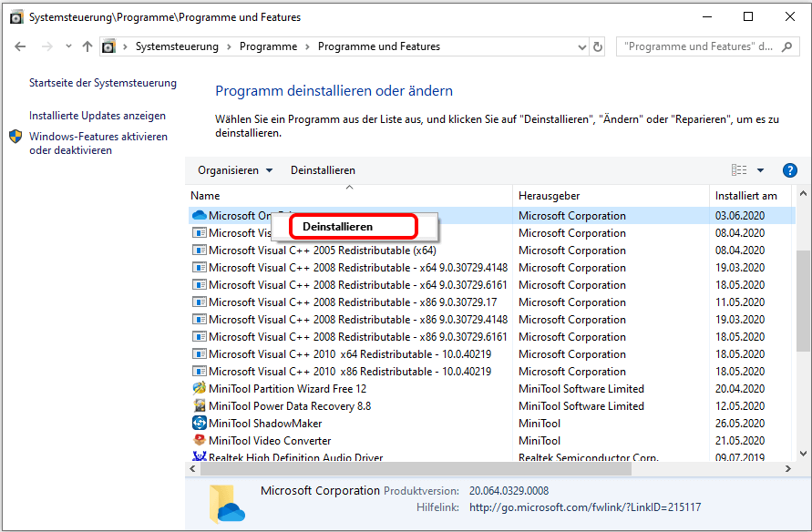The width and height of the screenshot is (812, 532).
Task: Sort list by Name column header
Action: coord(205,196)
